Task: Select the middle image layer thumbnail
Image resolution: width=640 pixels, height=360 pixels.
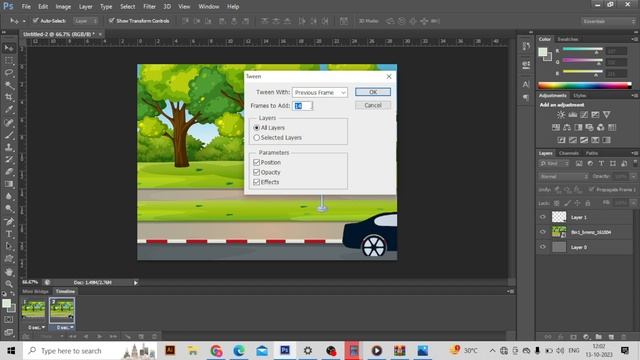Action: (559, 232)
